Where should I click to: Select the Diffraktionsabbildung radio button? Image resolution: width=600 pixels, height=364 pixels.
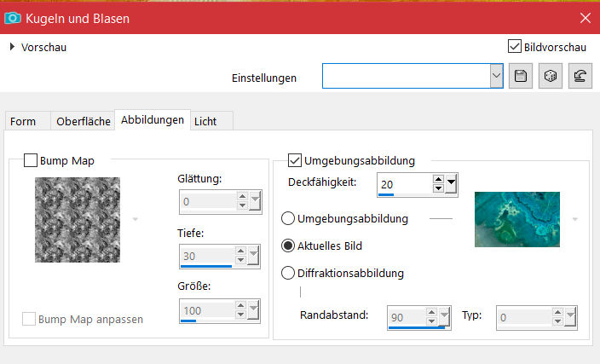[x=288, y=274]
